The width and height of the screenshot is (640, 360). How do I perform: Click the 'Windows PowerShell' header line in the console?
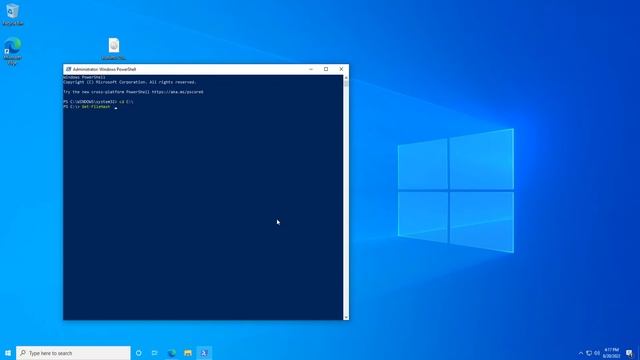tap(84, 77)
